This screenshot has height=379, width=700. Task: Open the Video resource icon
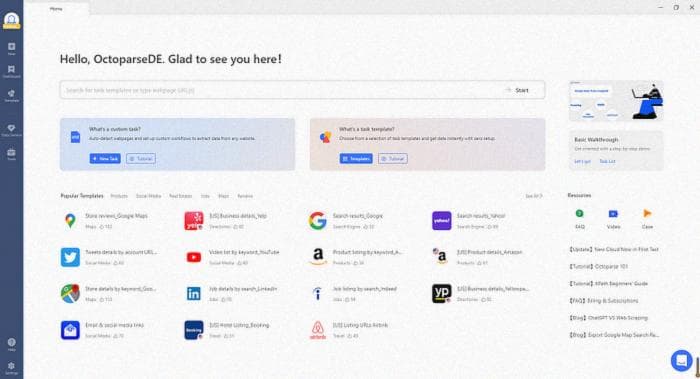(x=613, y=214)
